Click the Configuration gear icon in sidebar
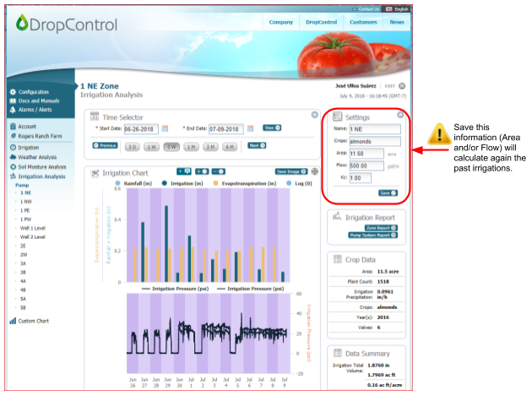Screen dimensions: 532x396 (x=12, y=91)
